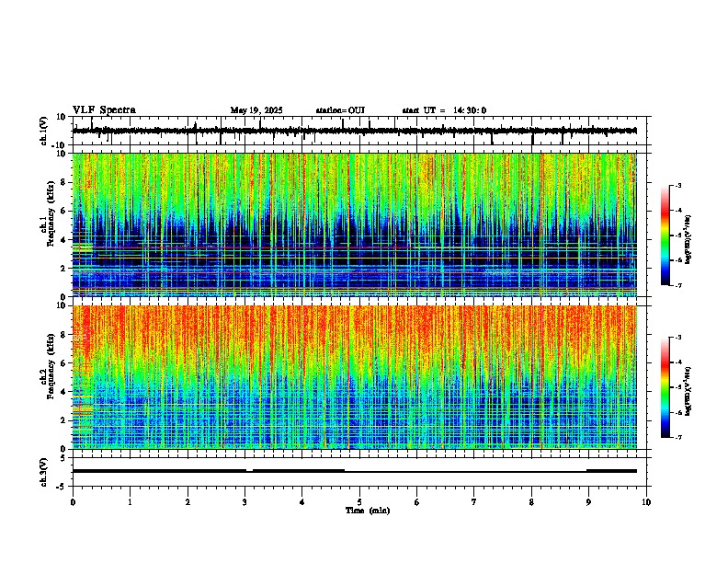Viewport: 728px width, 563px height.
Task: Click time axis tick label '2'
Action: click(188, 502)
